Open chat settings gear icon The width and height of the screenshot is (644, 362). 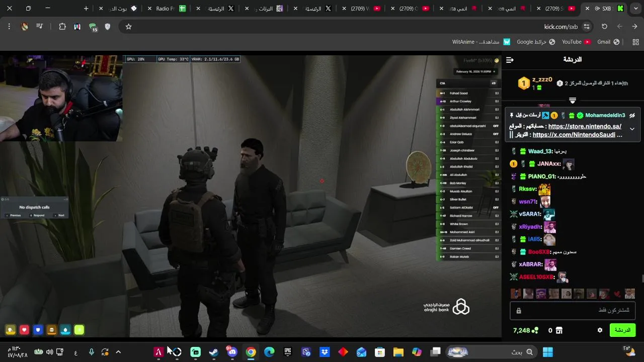pos(600,330)
